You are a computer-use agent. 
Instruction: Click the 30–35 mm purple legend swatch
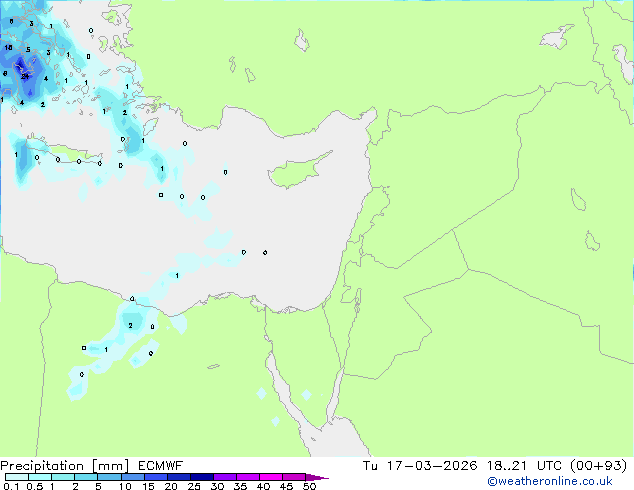[x=225, y=477]
